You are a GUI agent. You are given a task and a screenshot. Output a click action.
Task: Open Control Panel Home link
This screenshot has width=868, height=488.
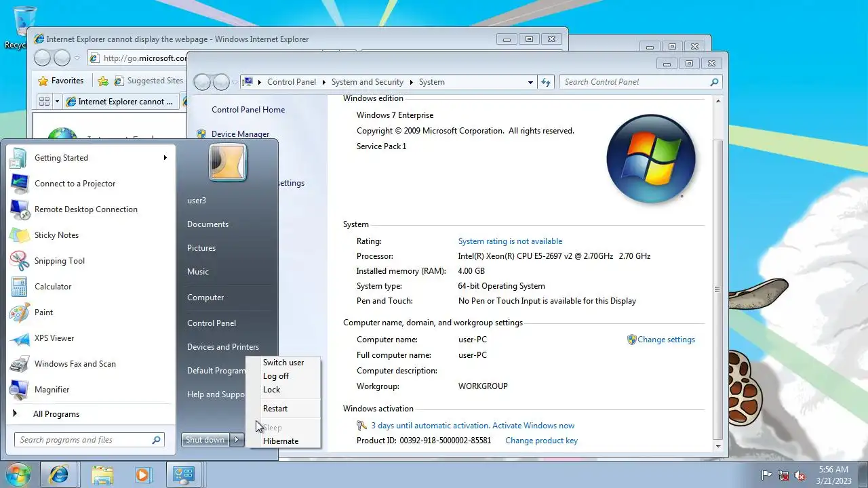point(248,110)
